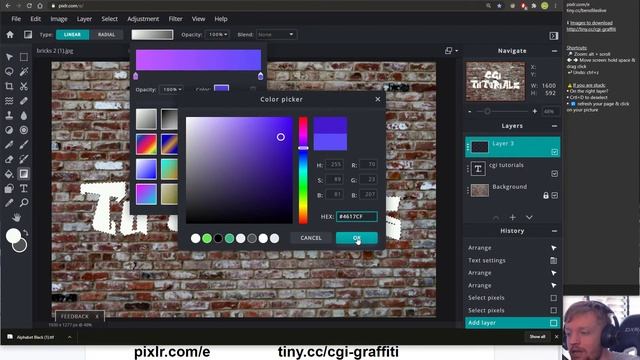Viewport: 640px width, 360px height.
Task: Open gradient editor Opacity dropdown
Action: click(x=171, y=89)
